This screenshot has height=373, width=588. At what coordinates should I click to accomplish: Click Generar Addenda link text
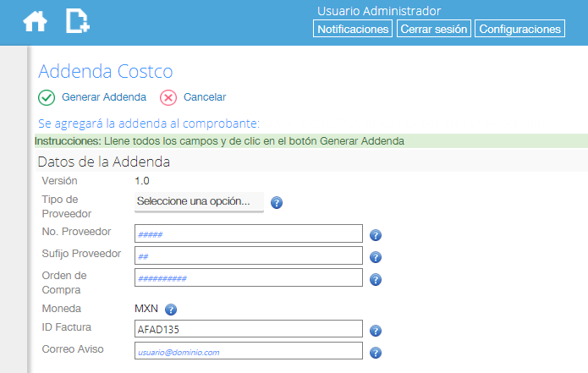[x=104, y=97]
